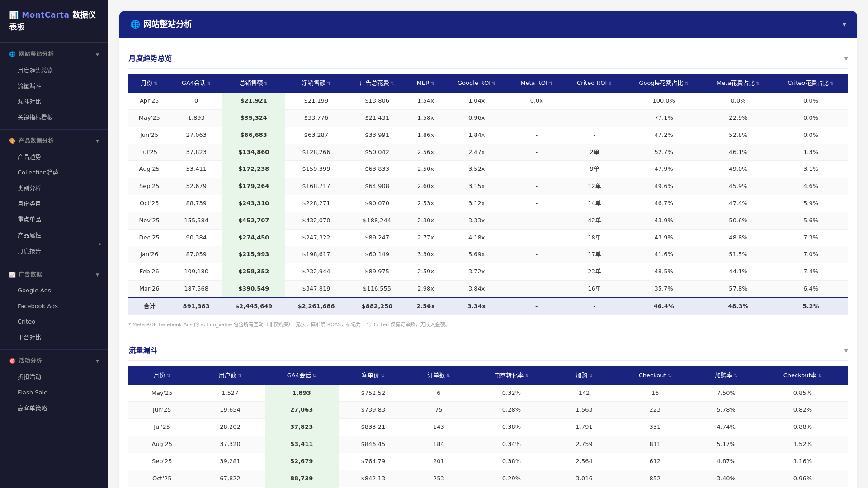Viewport: 868px width, 488px height.
Task: Sort by Criteo ROI column header
Action: pyautogui.click(x=594, y=83)
